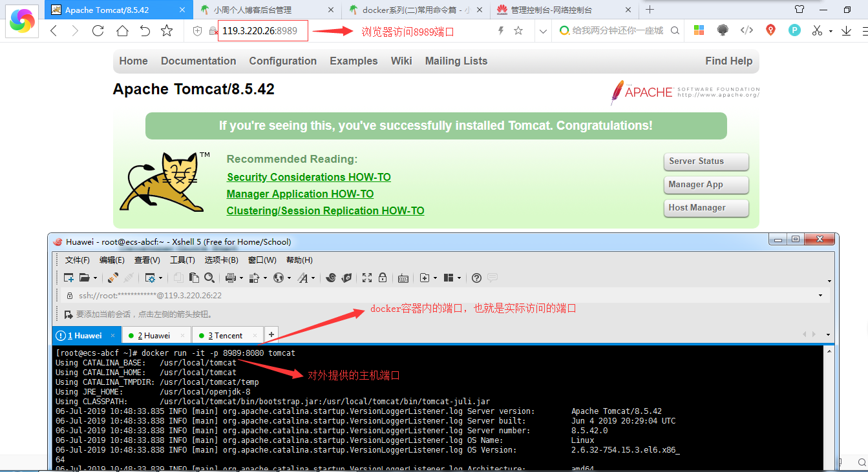Expand the Xshell tab list dropdown arrow
The width and height of the screenshot is (868, 472).
click(828, 334)
